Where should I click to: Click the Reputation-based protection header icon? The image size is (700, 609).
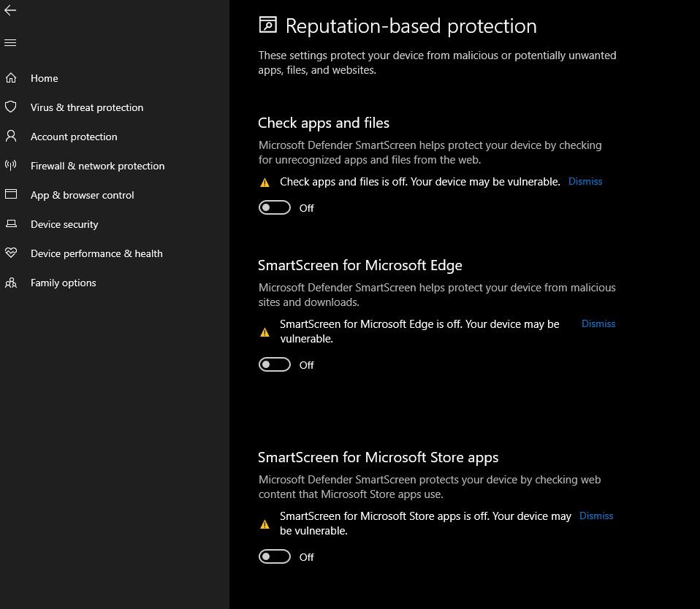268,26
